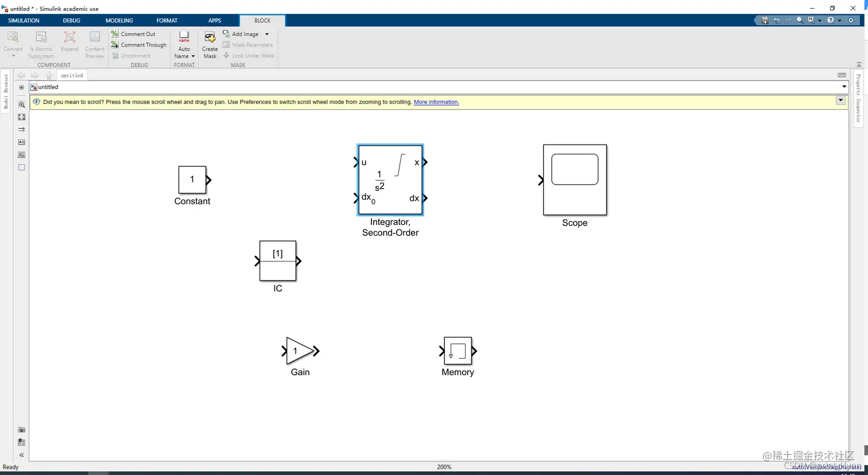Fit the model to view

tap(22, 117)
